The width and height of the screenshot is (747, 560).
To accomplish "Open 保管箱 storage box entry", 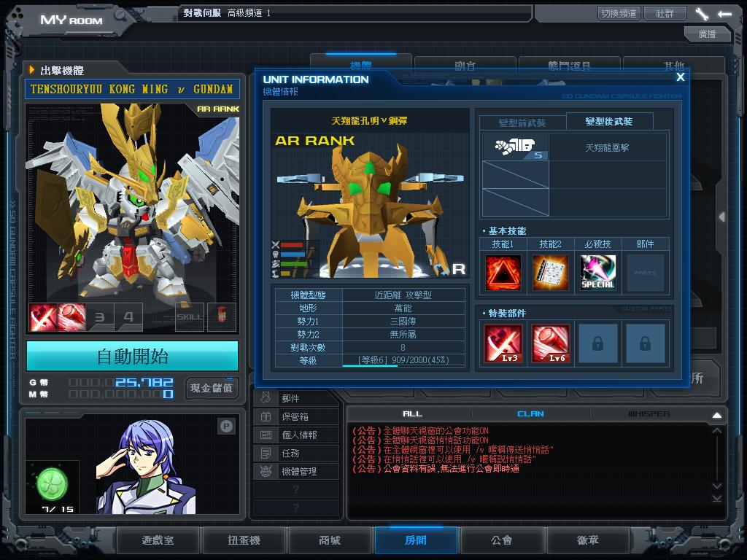I will tap(296, 416).
